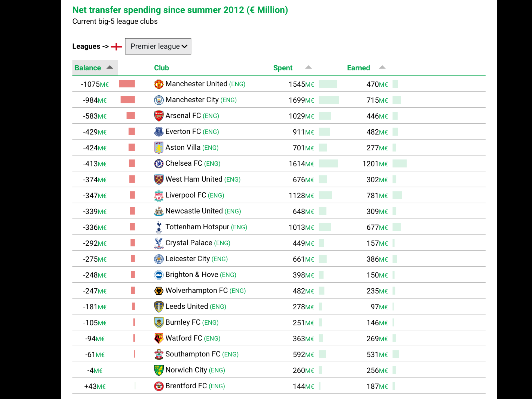Viewport: 532px width, 399px height.
Task: Click the Manchester City crest
Action: click(x=159, y=100)
